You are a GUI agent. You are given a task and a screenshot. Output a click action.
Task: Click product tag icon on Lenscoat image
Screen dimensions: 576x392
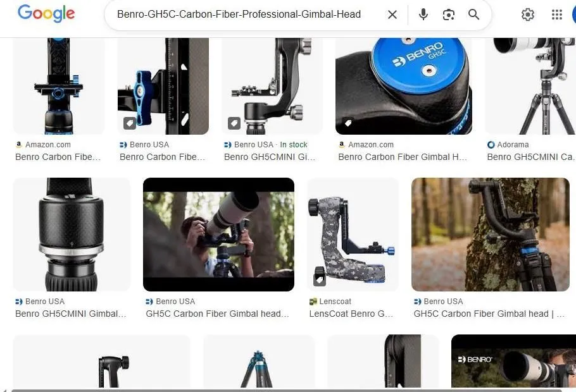tap(319, 280)
